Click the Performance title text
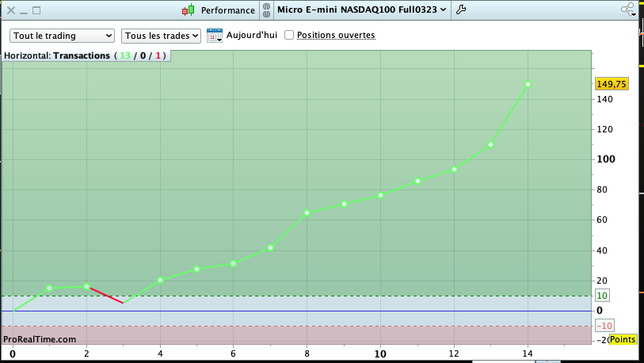Viewport: 644px width, 363px height. (x=228, y=10)
